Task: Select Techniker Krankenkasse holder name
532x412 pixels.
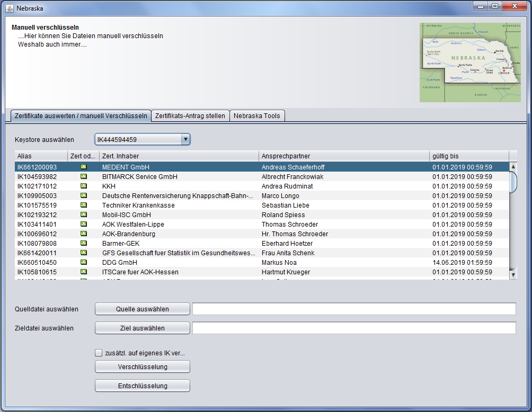Action: (138, 205)
